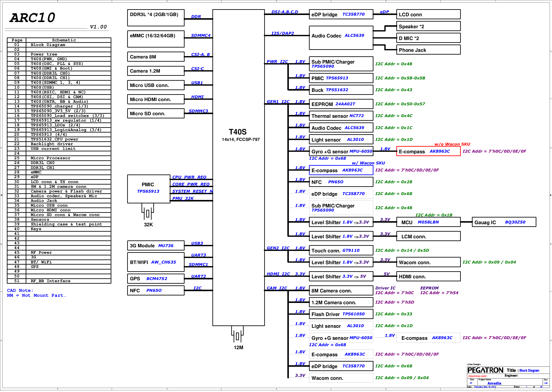Select the Camera 1.2M block
Viewport: 552px width, 392px height.
156,71
